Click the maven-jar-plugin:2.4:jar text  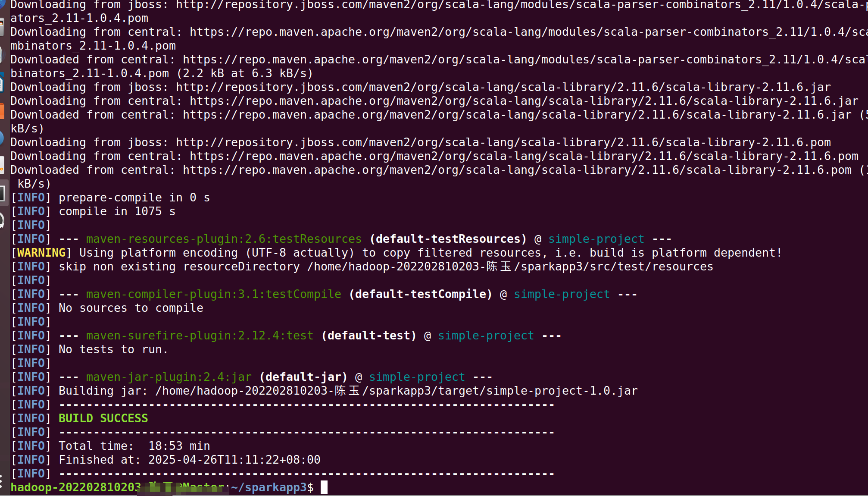click(169, 377)
